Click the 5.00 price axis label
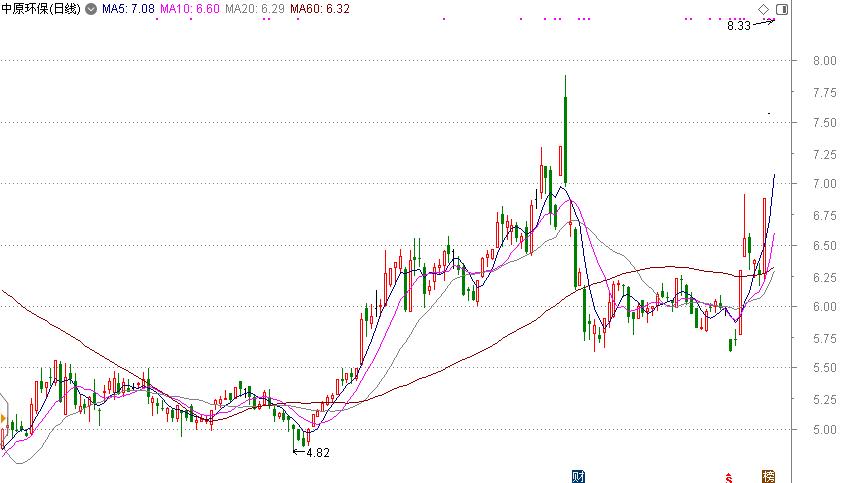This screenshot has height=483, width=841. (x=824, y=429)
